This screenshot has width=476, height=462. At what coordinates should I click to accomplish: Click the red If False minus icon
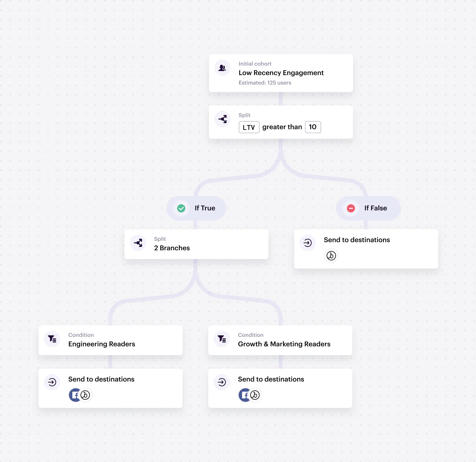click(351, 208)
